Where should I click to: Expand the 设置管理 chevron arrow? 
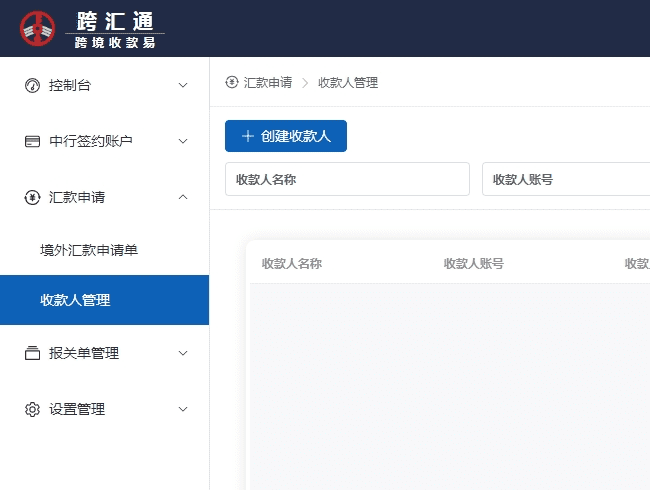point(183,409)
